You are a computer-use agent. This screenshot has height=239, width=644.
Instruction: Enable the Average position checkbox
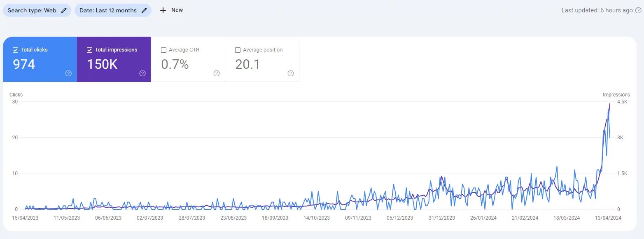[x=238, y=50]
